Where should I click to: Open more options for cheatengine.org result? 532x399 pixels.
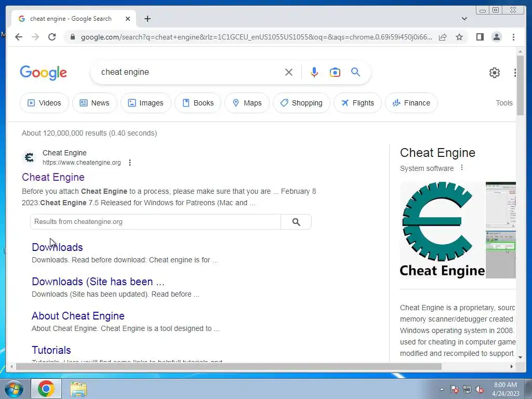point(129,163)
